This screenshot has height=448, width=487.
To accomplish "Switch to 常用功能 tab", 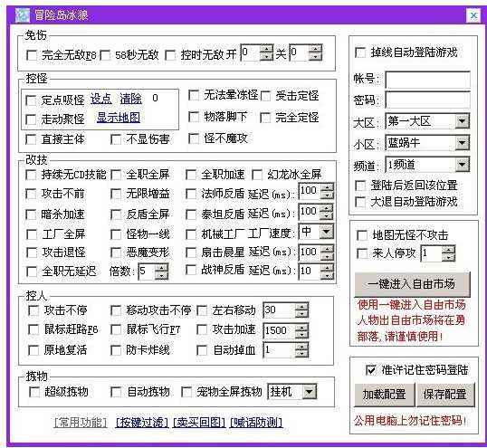I will click(x=81, y=423).
